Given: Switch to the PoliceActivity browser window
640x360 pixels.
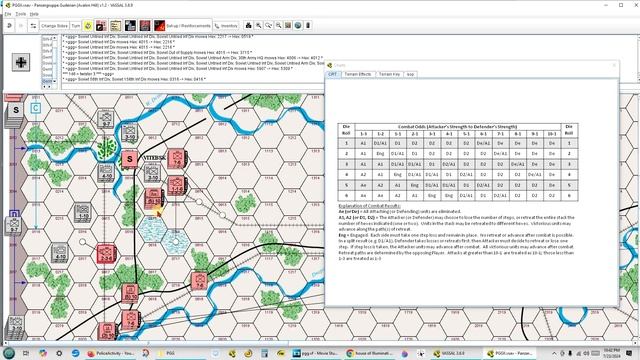Looking at the screenshot, I should 110,353.
